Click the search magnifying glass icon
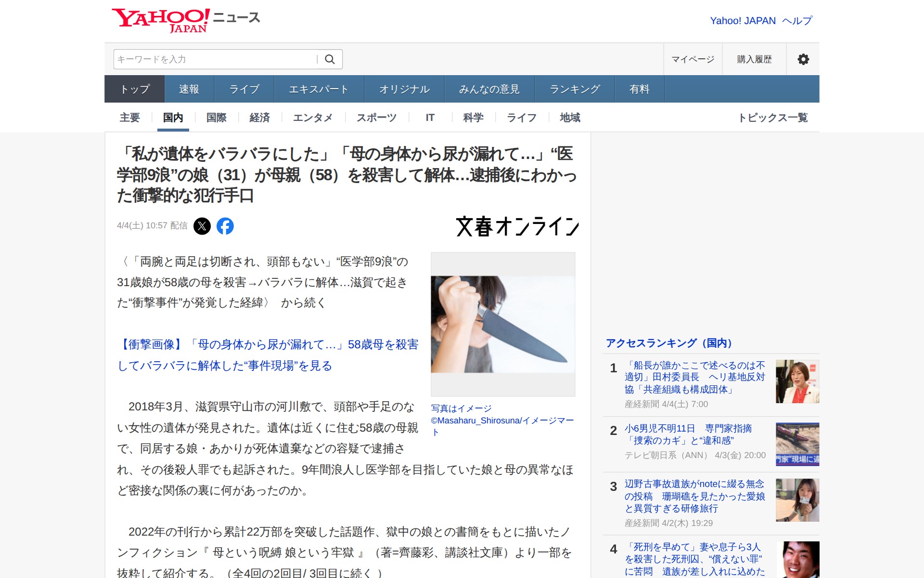924x578 pixels. point(330,59)
